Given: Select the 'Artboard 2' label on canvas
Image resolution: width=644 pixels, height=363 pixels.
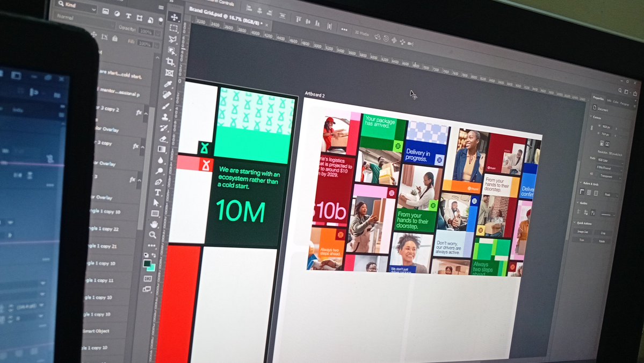Looking at the screenshot, I should point(315,95).
